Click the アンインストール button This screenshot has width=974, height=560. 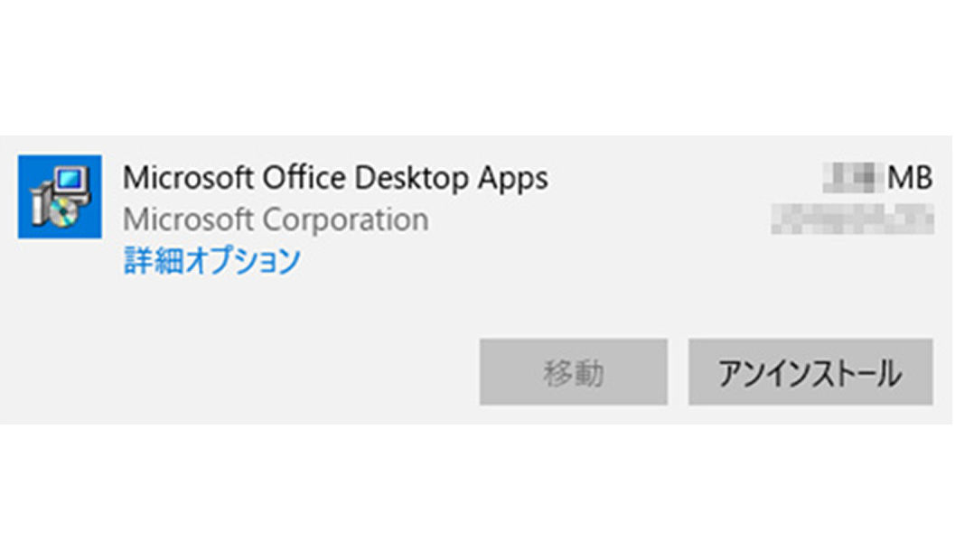tap(810, 372)
